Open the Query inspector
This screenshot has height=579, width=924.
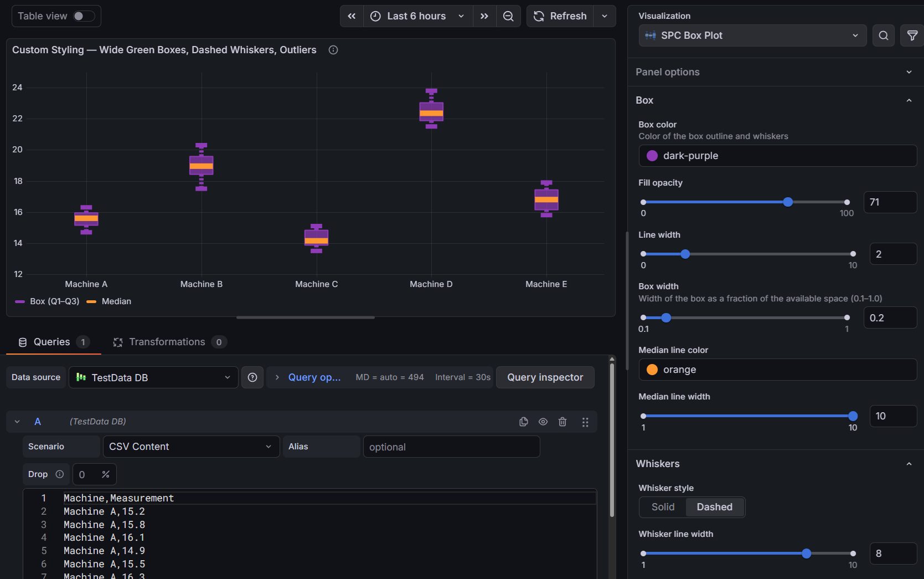(x=545, y=377)
